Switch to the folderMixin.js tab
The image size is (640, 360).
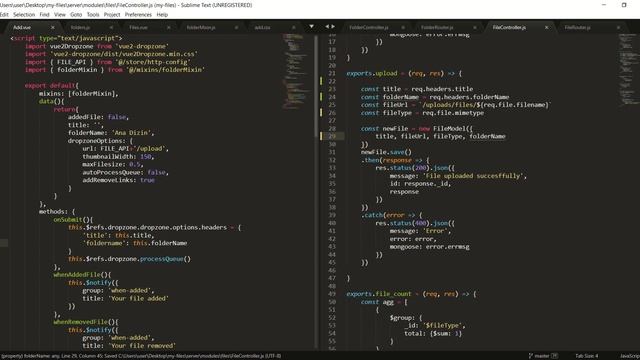click(201, 27)
